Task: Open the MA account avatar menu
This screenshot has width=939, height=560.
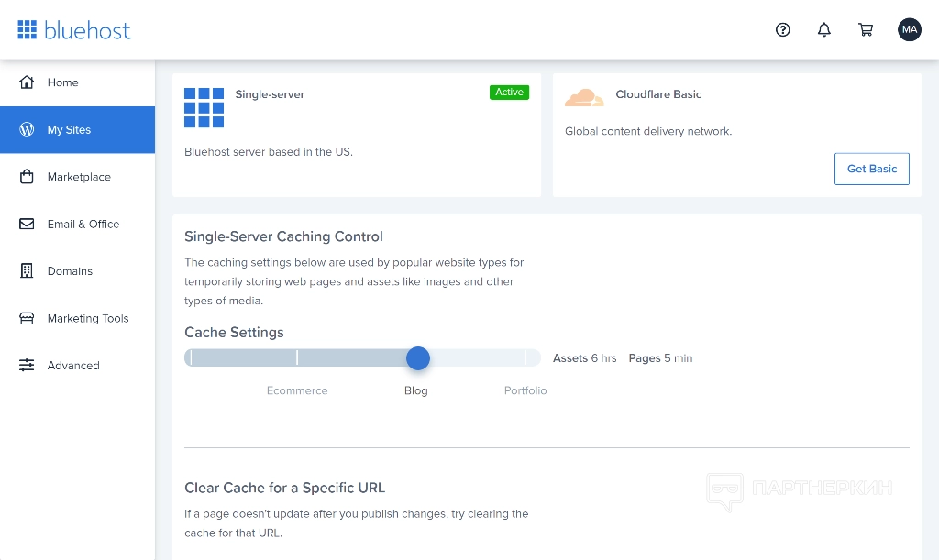Action: tap(909, 29)
